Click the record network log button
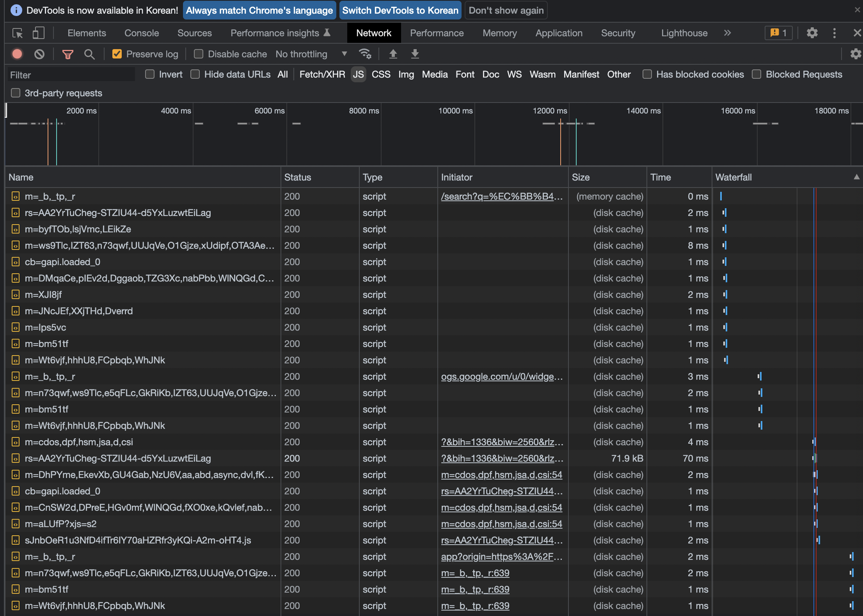Image resolution: width=863 pixels, height=616 pixels. click(17, 54)
